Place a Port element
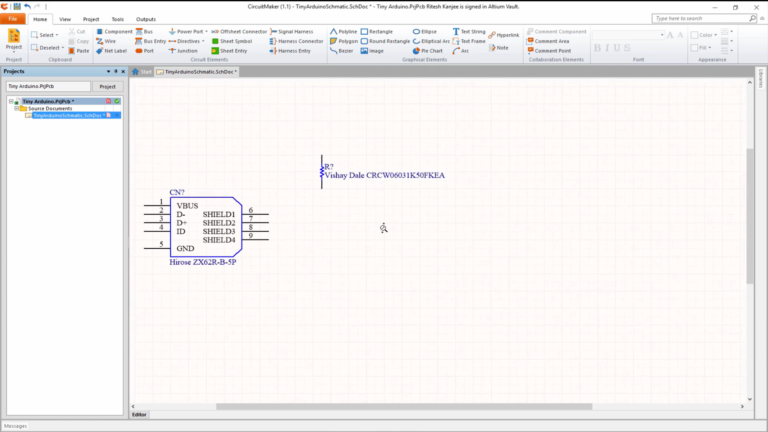The height and width of the screenshot is (432, 768). [x=144, y=51]
